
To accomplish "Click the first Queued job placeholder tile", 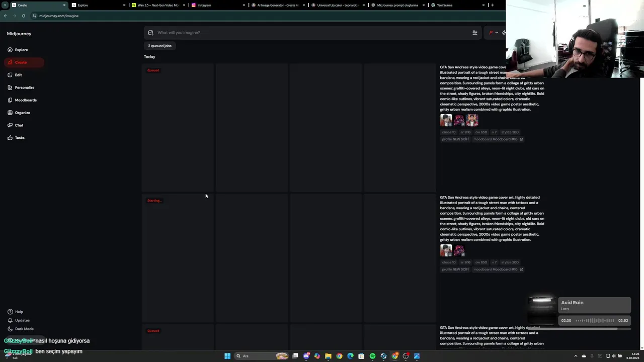I will tap(178, 127).
